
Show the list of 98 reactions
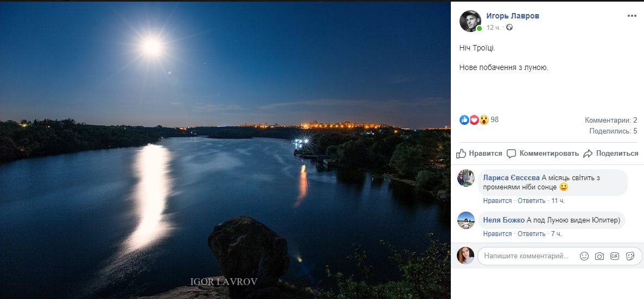[x=494, y=119]
